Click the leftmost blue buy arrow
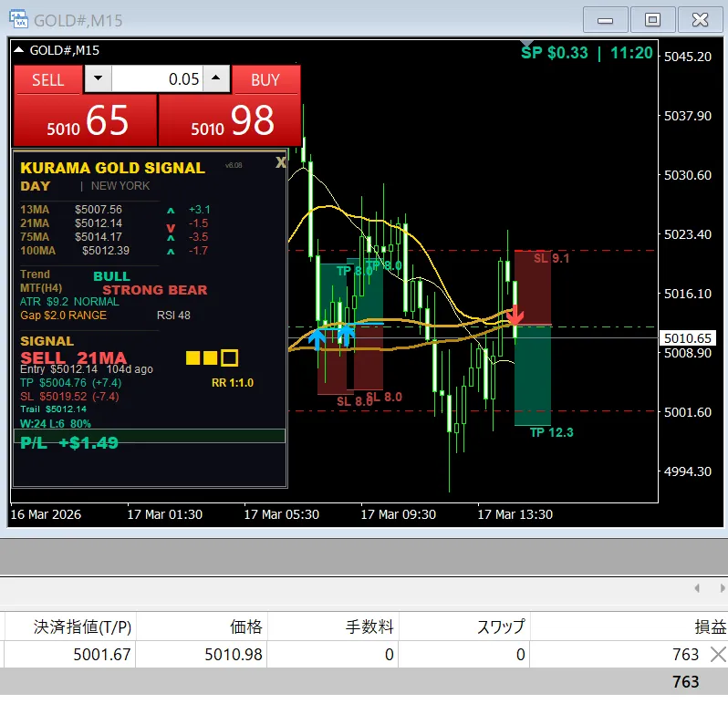The image size is (728, 704). point(317,338)
